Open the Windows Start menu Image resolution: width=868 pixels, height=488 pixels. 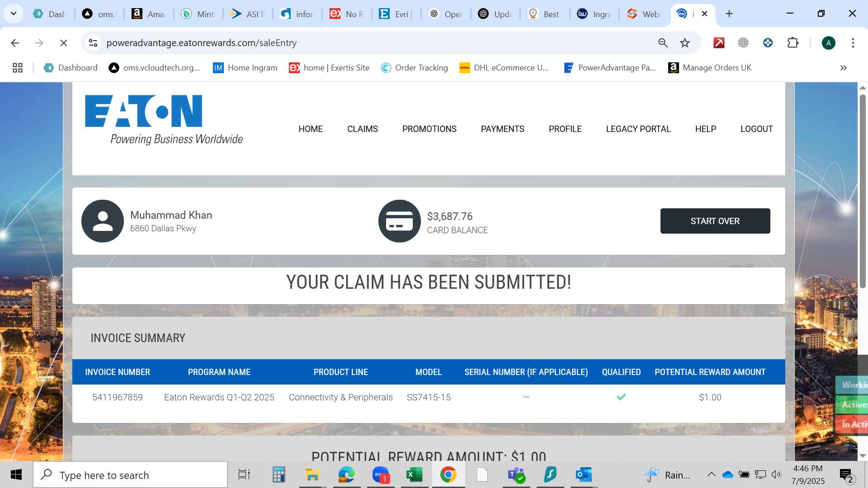click(x=16, y=475)
